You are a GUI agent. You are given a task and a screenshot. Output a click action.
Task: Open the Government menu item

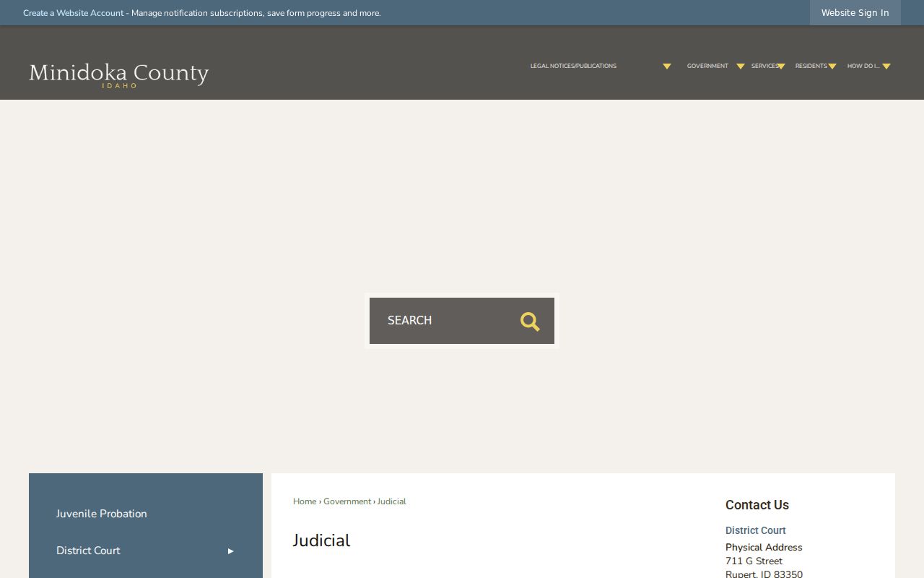[x=707, y=66]
